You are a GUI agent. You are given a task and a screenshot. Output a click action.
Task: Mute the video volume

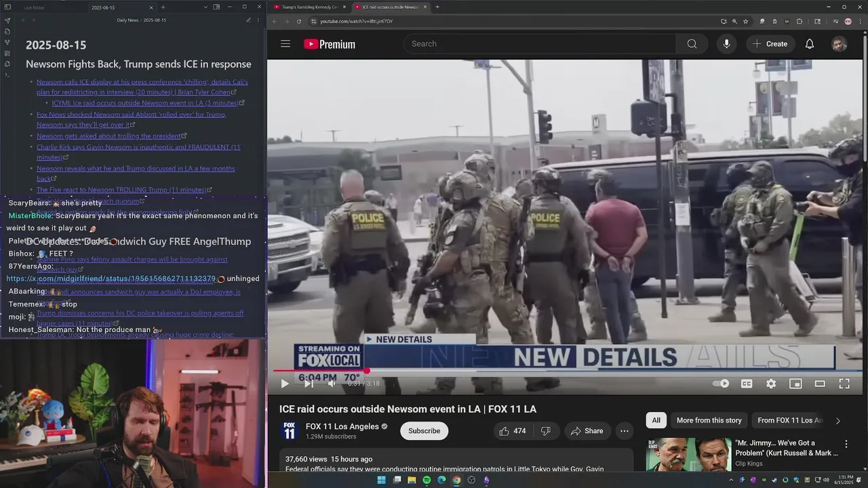332,384
